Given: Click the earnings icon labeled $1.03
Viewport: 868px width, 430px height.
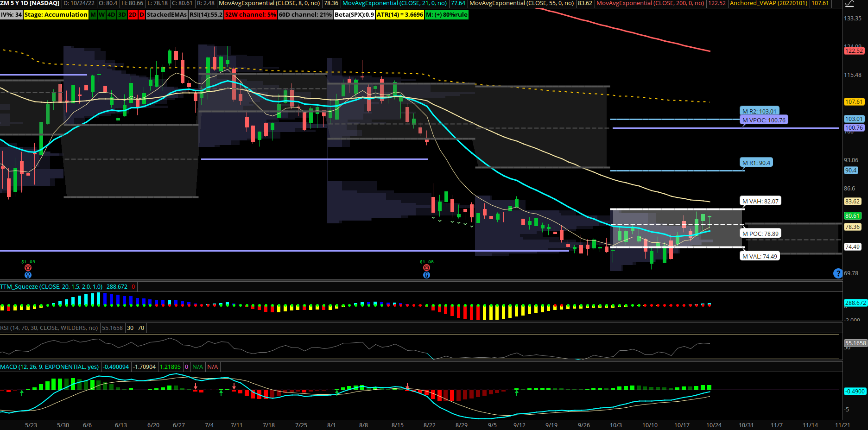Looking at the screenshot, I should [x=28, y=268].
